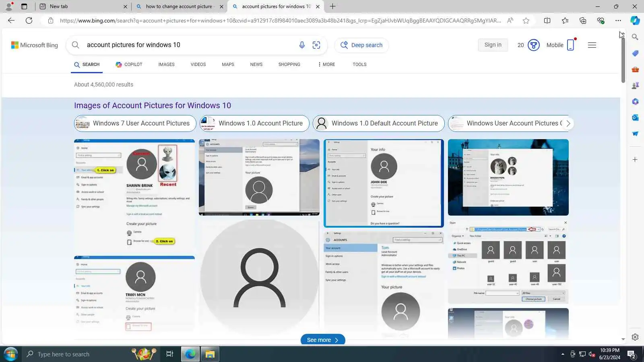The image size is (644, 362).
Task: Close the 'account pictures for windows 10' tab
Action: click(318, 6)
